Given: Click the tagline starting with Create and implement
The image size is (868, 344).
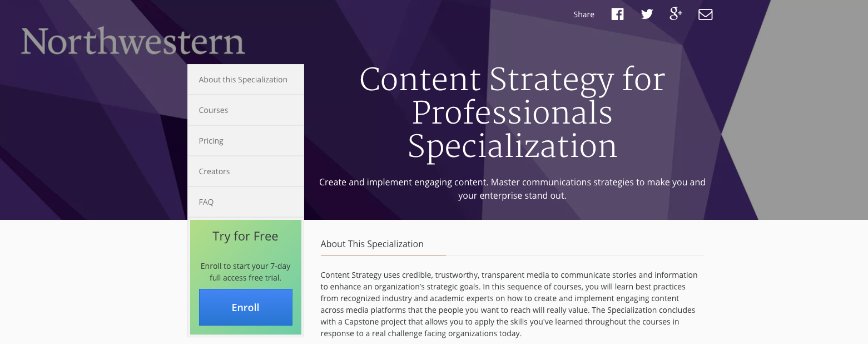Looking at the screenshot, I should click(x=512, y=189).
